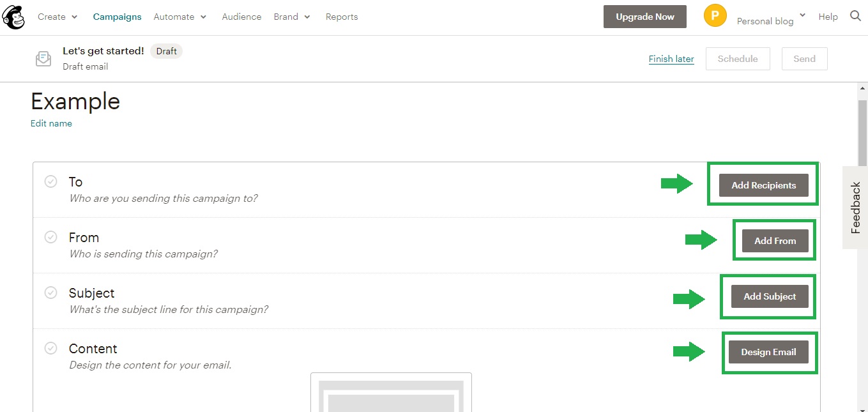Click the checkmark circle beside Subject
This screenshot has width=868, height=412.
[x=50, y=293]
